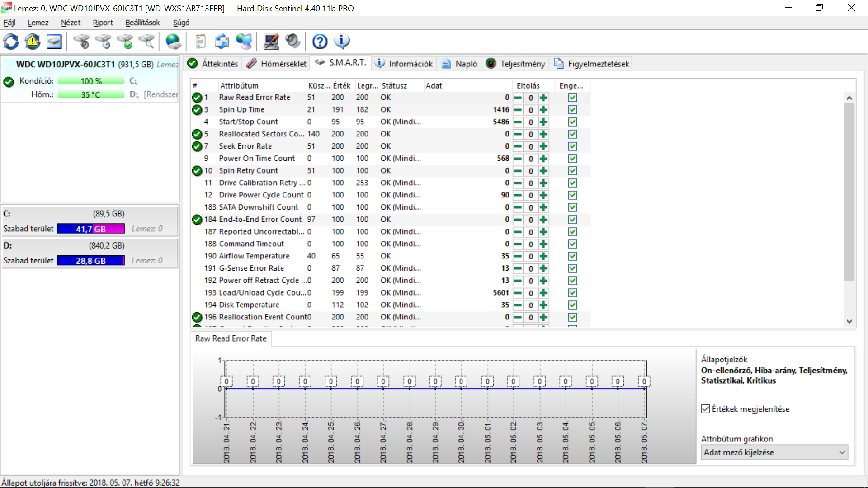Switch to the Információk tab
This screenshot has height=488, width=868.
tap(405, 64)
